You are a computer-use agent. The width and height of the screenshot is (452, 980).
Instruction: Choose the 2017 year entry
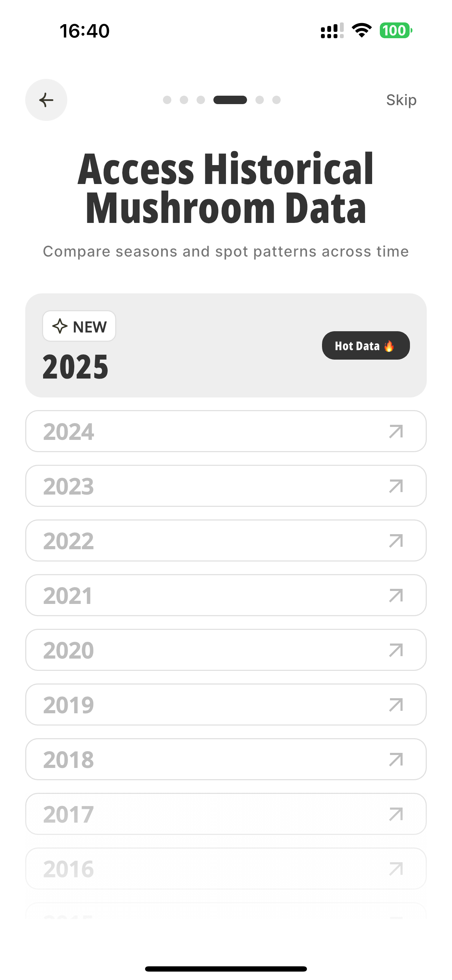[226, 814]
